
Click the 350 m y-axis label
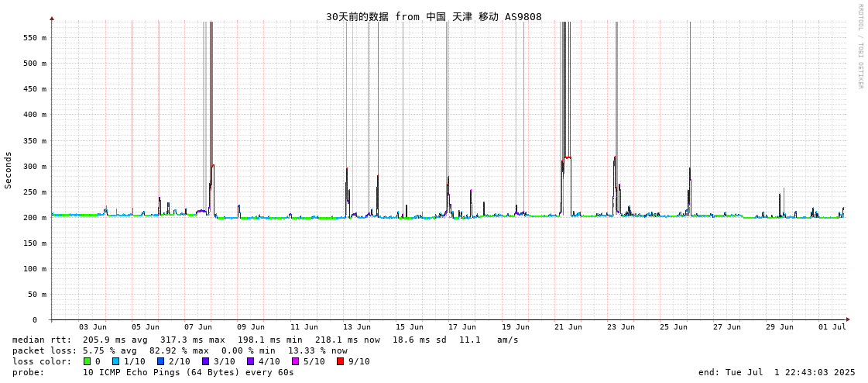click(35, 141)
